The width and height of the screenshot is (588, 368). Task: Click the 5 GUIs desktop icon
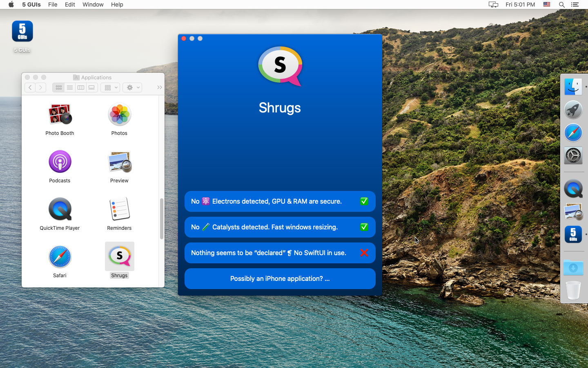(22, 32)
